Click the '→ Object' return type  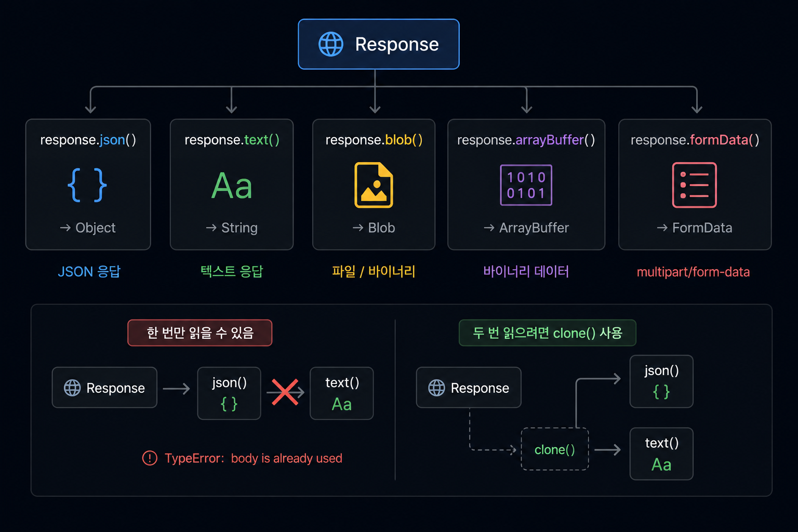(x=88, y=228)
